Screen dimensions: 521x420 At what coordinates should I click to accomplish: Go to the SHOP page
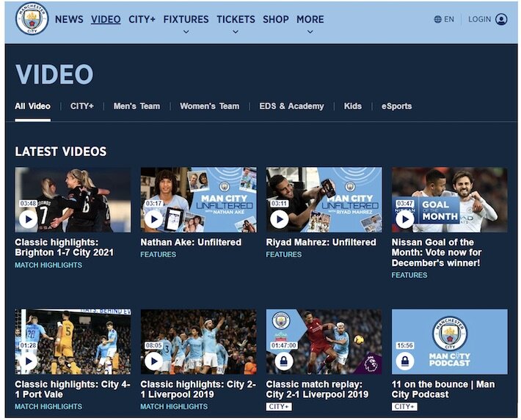pyautogui.click(x=276, y=19)
